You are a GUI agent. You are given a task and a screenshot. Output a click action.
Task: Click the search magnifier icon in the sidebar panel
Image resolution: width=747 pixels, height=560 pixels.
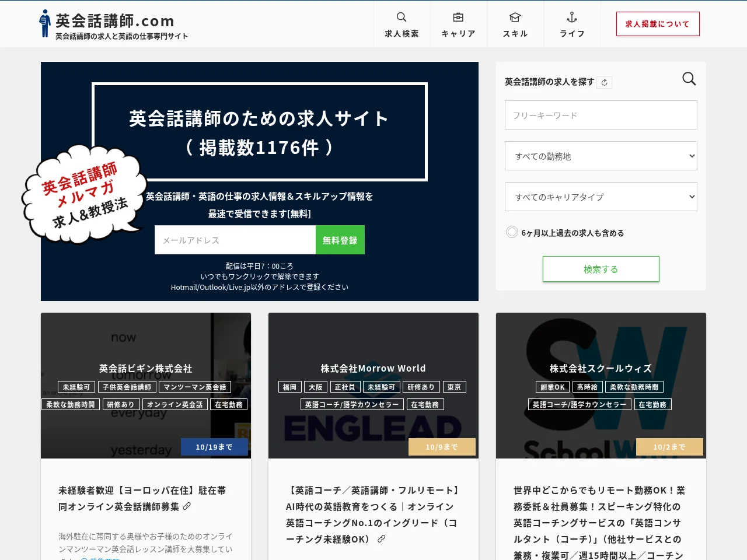[689, 79]
